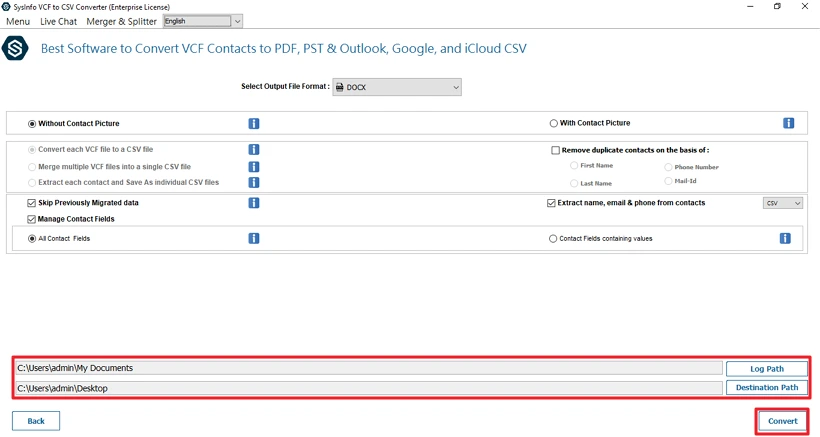The image size is (820, 437).
Task: Open the Merger & Splitter menu
Action: [121, 21]
